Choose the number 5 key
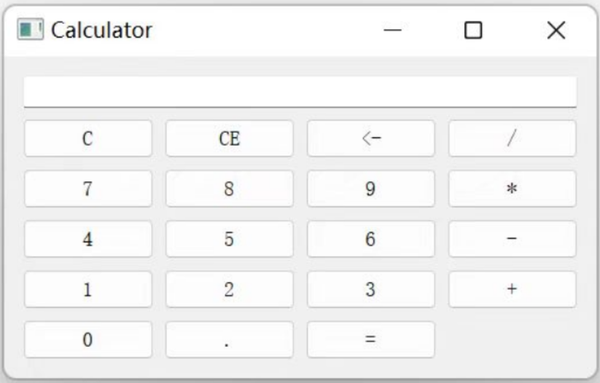The image size is (600, 383). tap(230, 239)
